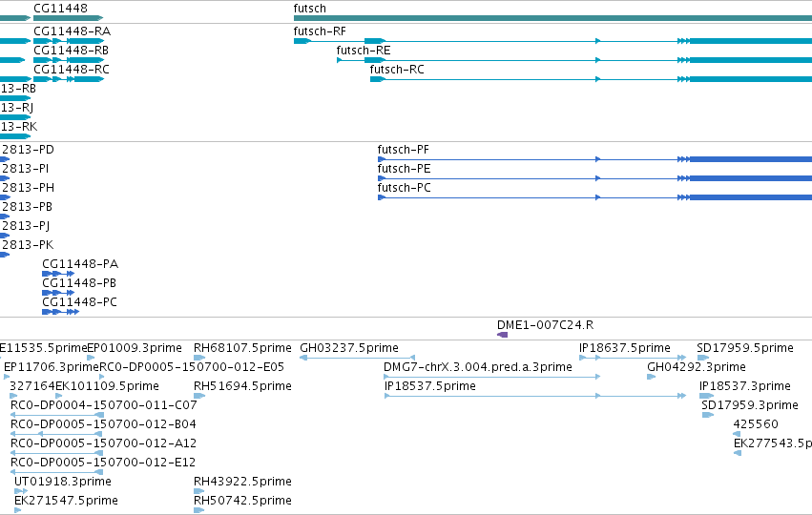Select the RH68107.5prime arrow glyph
The image size is (812, 515).
pos(198,358)
